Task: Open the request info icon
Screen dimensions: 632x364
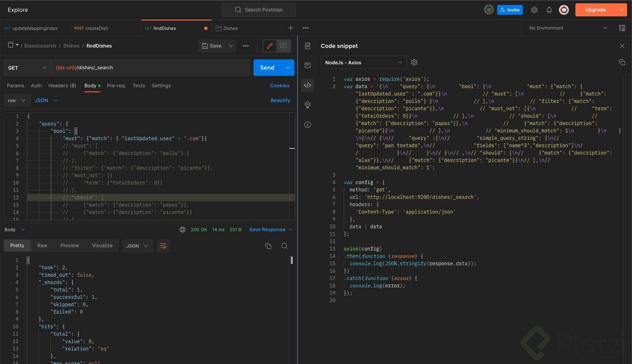Action: 308,125
